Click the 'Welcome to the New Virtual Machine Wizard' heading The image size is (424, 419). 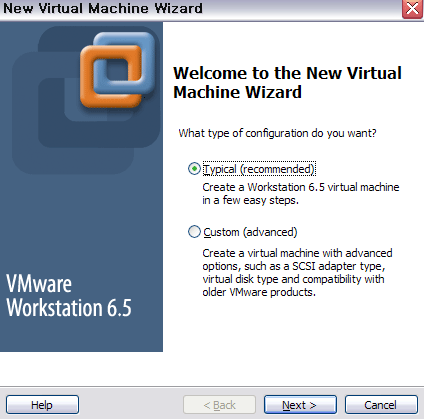(x=287, y=82)
